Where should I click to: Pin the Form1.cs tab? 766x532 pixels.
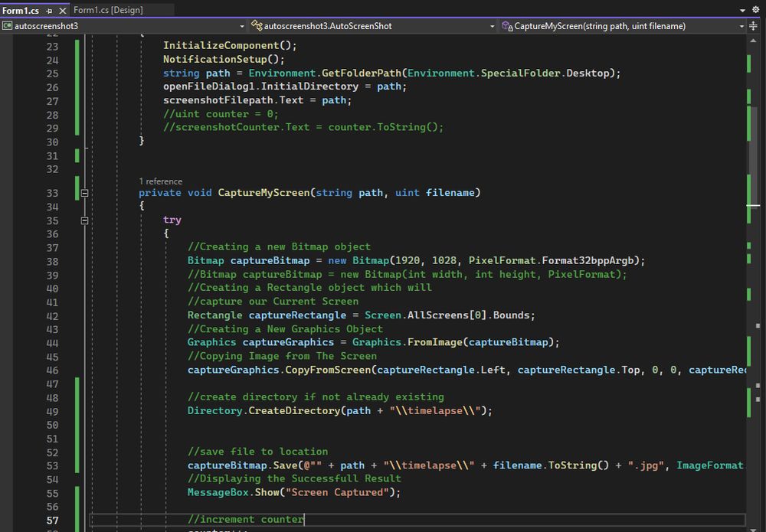[x=49, y=10]
